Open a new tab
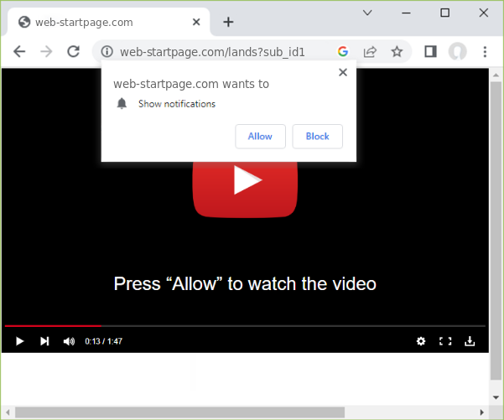 tap(228, 22)
